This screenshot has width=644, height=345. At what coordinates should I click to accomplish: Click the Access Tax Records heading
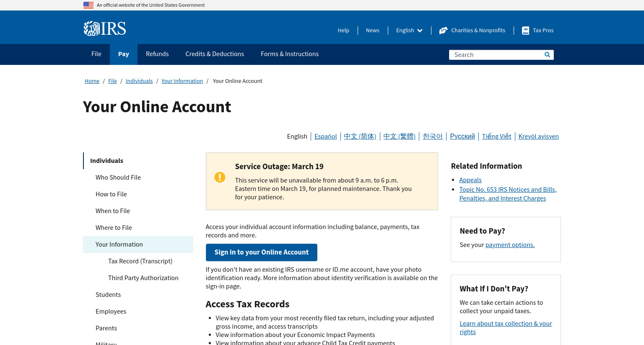pyautogui.click(x=247, y=304)
